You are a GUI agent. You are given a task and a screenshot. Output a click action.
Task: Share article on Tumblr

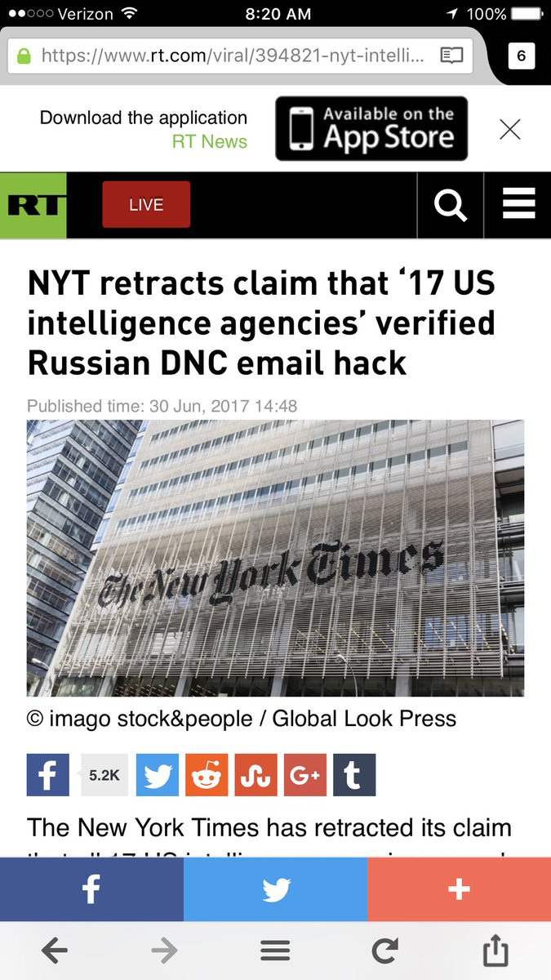(x=354, y=775)
